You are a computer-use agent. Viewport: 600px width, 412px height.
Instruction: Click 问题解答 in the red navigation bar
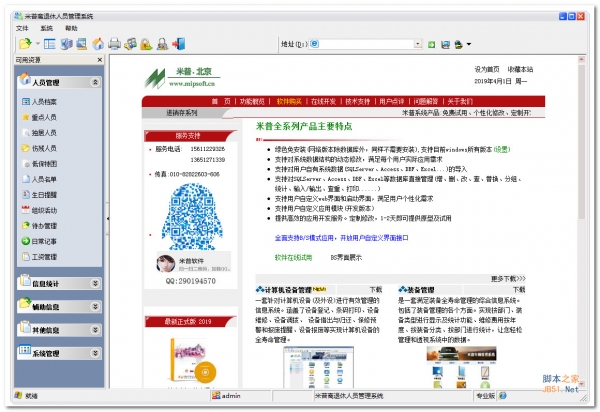coord(426,101)
